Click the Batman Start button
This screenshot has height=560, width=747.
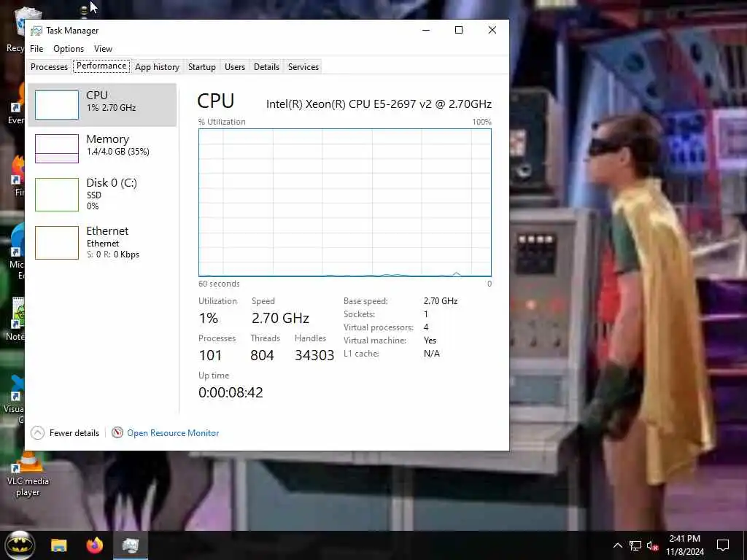[x=20, y=545]
